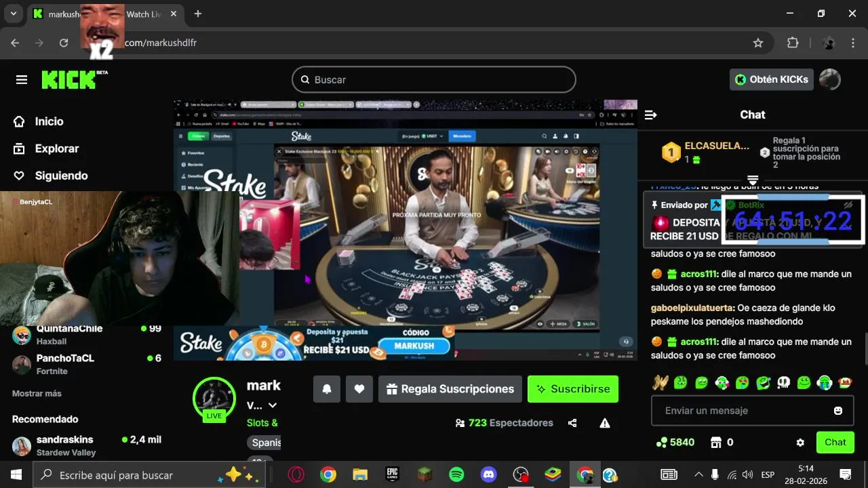Open Discord from the taskbar
Screen dimensions: 868x488
click(x=489, y=474)
